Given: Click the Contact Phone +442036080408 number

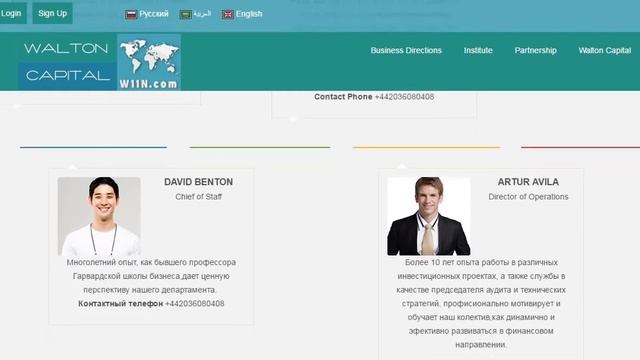Looking at the screenshot, I should coord(404,97).
